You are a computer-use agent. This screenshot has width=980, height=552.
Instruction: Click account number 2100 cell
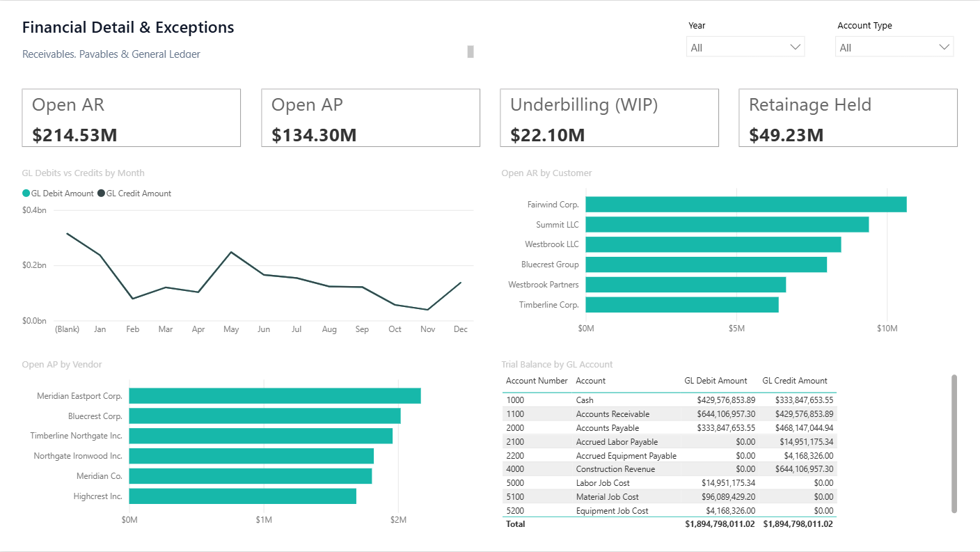pyautogui.click(x=515, y=442)
